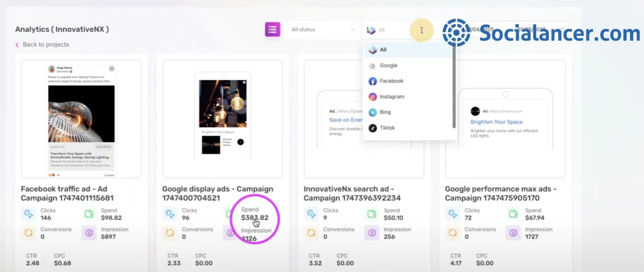This screenshot has width=644, height=272.
Task: Click the Tiktok logo icon in dropdown
Action: click(x=372, y=128)
